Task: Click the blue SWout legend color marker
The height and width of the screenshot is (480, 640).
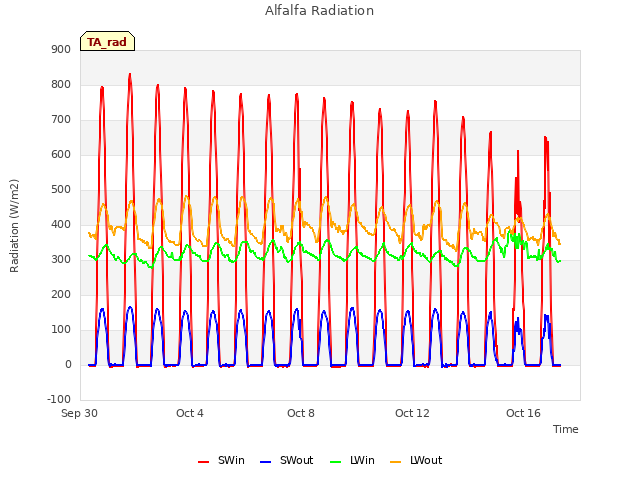Action: click(x=265, y=462)
